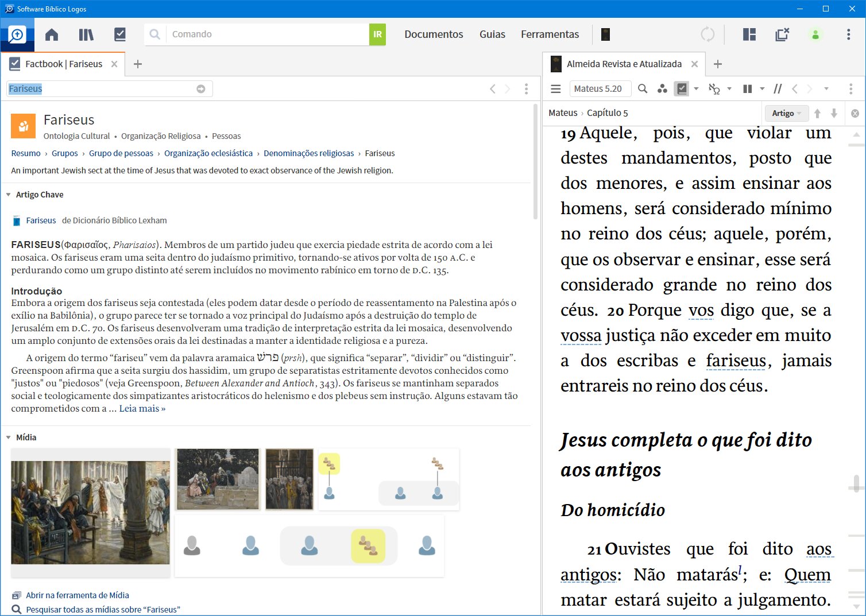866x616 pixels.
Task: Close the Factbook | Fariseus tab
Action: click(x=114, y=64)
